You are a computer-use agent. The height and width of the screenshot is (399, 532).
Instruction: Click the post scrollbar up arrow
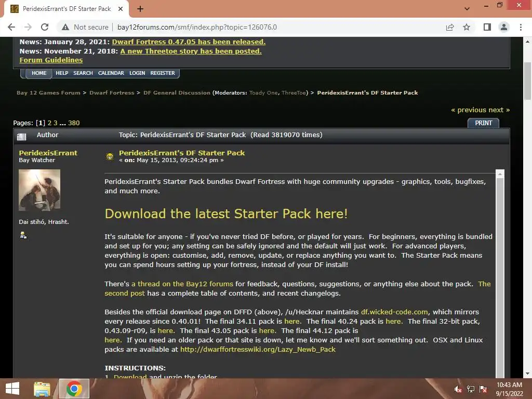(500, 174)
